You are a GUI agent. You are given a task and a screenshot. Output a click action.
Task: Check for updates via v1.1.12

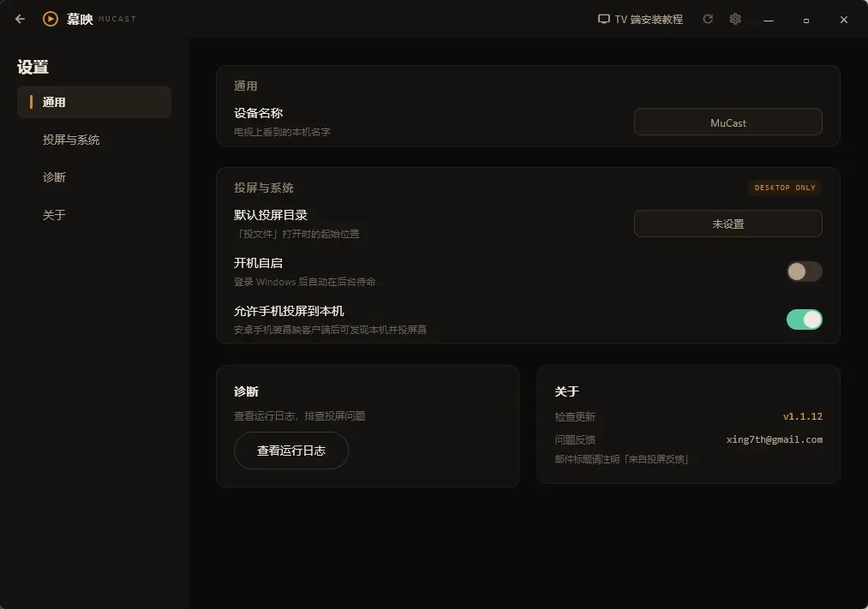[x=803, y=416]
